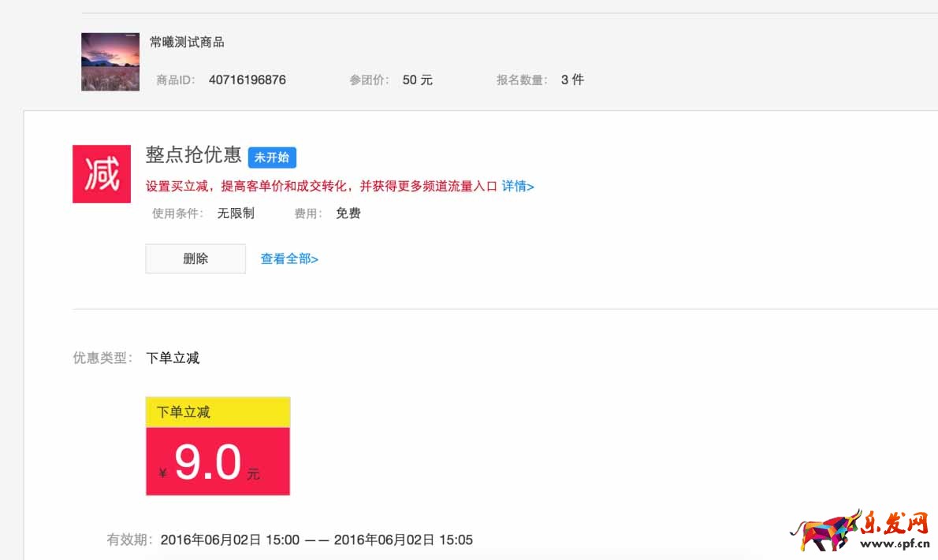The height and width of the screenshot is (560, 938).
Task: Click the 参团价 50元 price value
Action: tap(416, 80)
